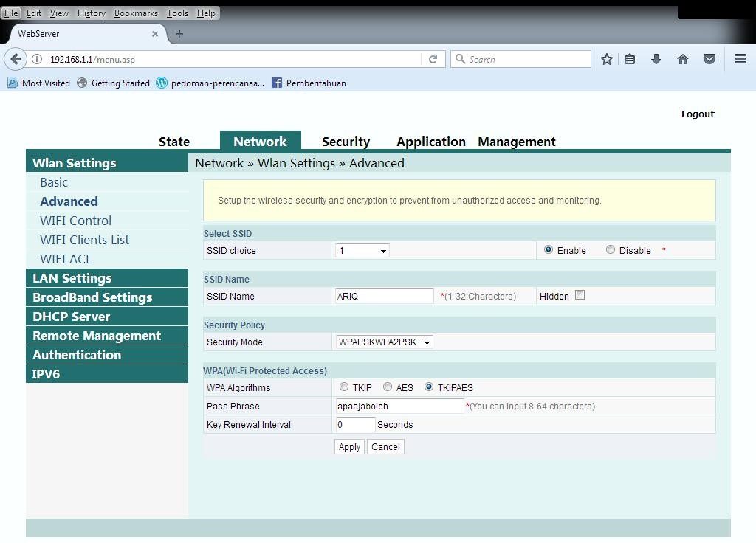Image resolution: width=756 pixels, height=543 pixels.
Task: Open the bookmarks list icon
Action: [630, 59]
